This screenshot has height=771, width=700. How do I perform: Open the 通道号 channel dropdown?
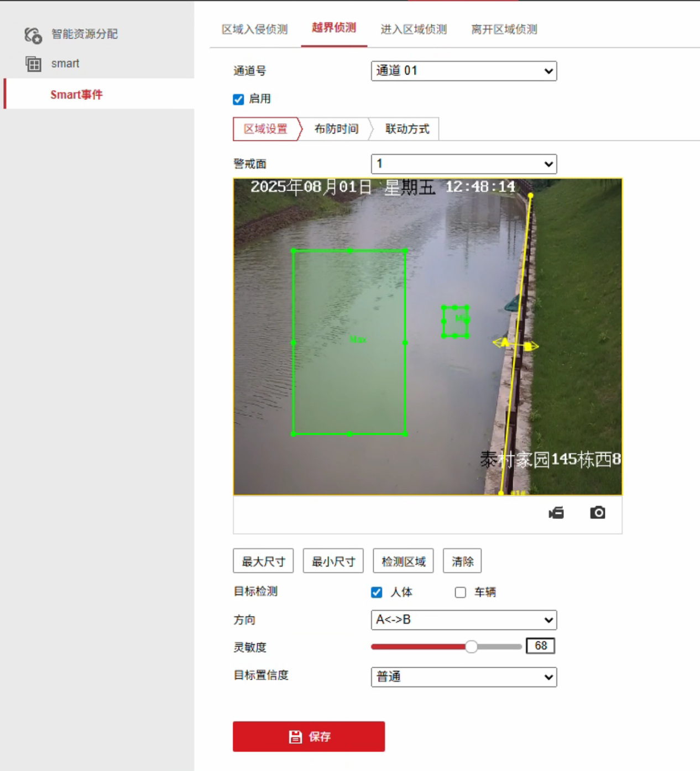coord(463,71)
